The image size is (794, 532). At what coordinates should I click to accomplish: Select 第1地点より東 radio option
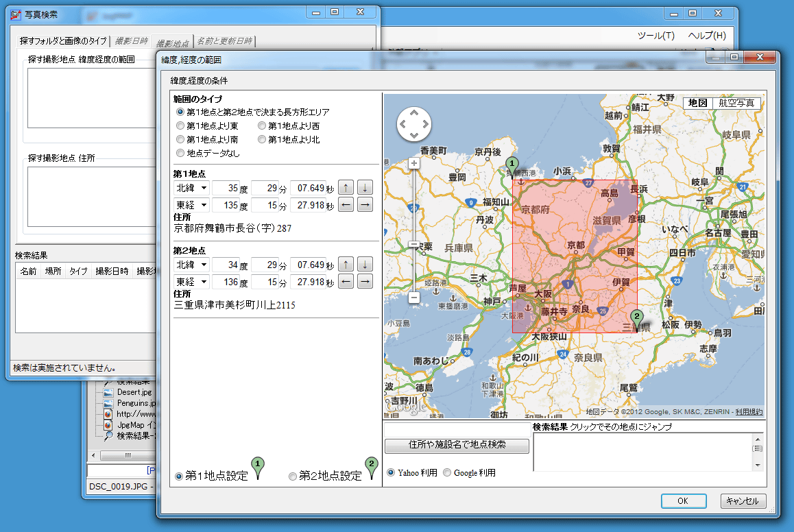180,125
